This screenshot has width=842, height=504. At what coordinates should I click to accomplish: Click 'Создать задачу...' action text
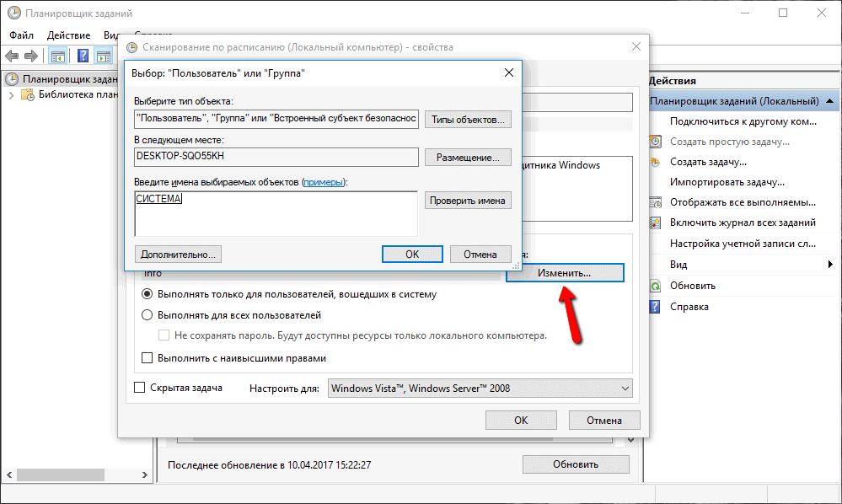pyautogui.click(x=708, y=162)
